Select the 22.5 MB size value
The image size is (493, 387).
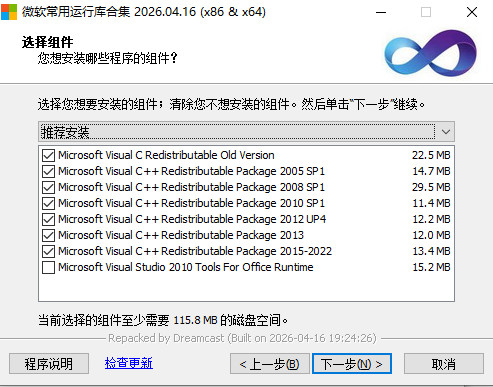point(431,155)
